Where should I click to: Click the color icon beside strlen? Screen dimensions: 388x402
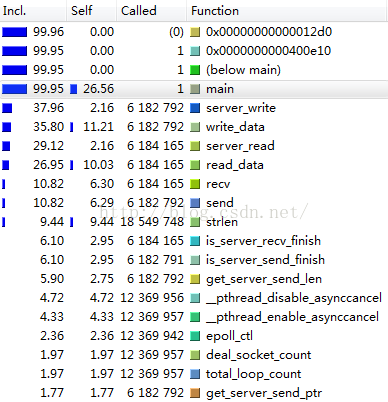point(195,222)
